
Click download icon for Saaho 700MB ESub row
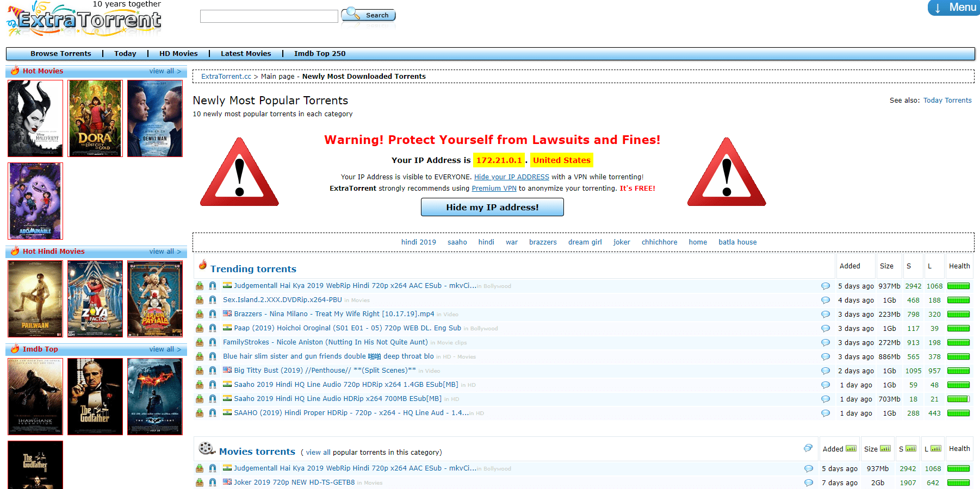200,399
